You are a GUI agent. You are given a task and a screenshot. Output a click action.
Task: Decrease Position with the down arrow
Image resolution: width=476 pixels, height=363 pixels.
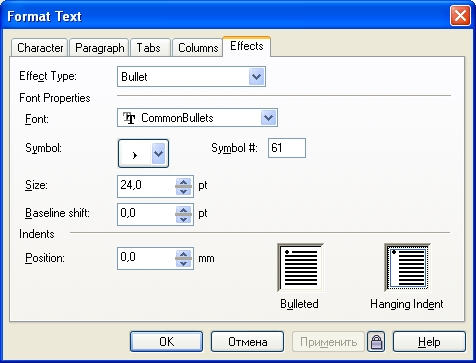coord(183,263)
